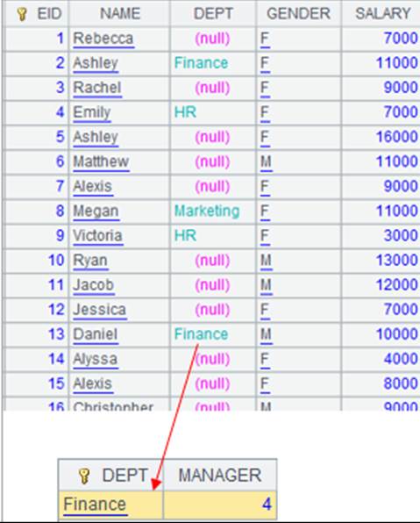Click the M gender link for Jacob

click(x=266, y=285)
